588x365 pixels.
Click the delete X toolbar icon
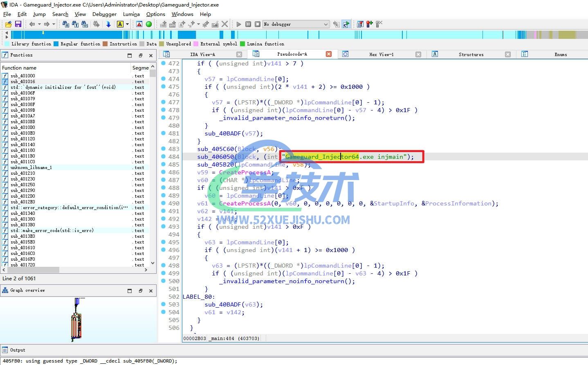(224, 24)
